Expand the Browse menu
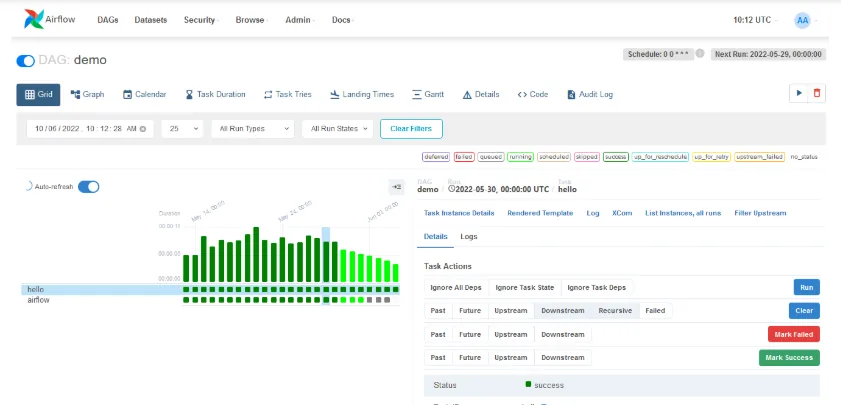 pyautogui.click(x=252, y=20)
